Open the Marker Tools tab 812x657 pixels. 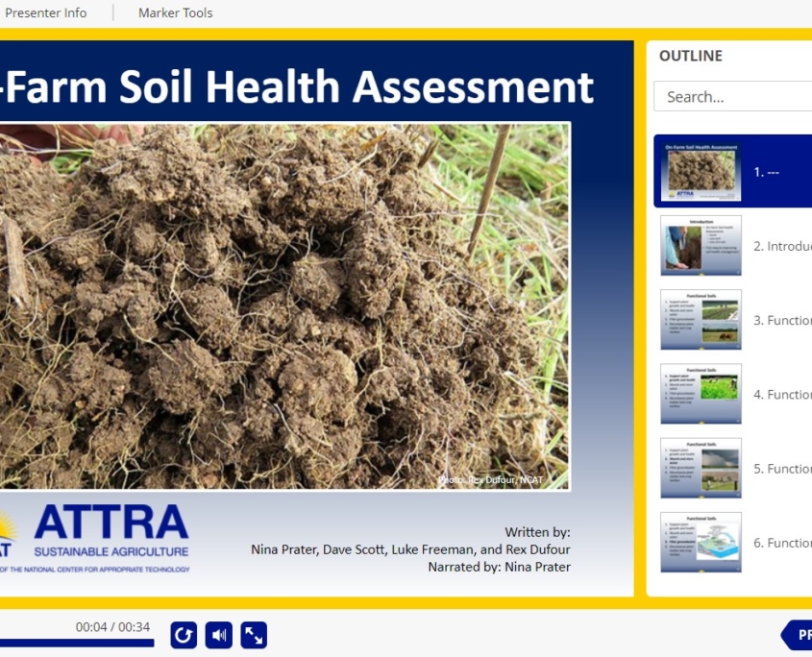[x=175, y=12]
